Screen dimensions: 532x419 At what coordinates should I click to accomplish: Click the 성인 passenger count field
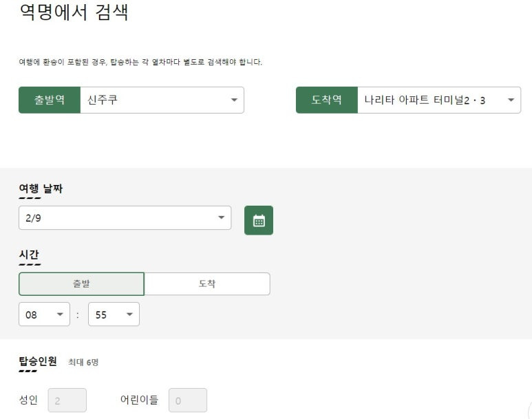click(67, 400)
